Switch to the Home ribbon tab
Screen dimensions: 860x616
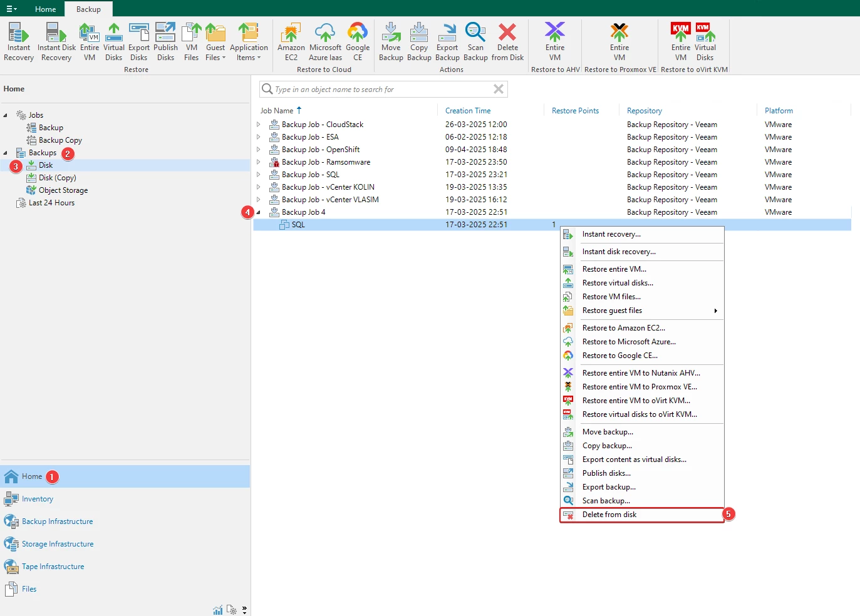pos(45,9)
